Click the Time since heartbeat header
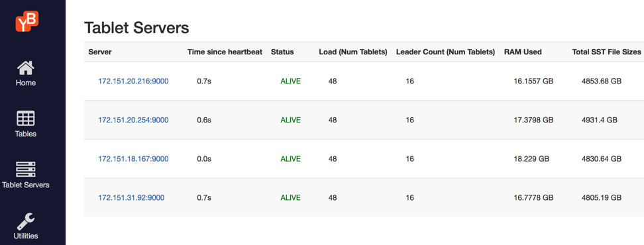This screenshot has width=644, height=245. pos(225,52)
